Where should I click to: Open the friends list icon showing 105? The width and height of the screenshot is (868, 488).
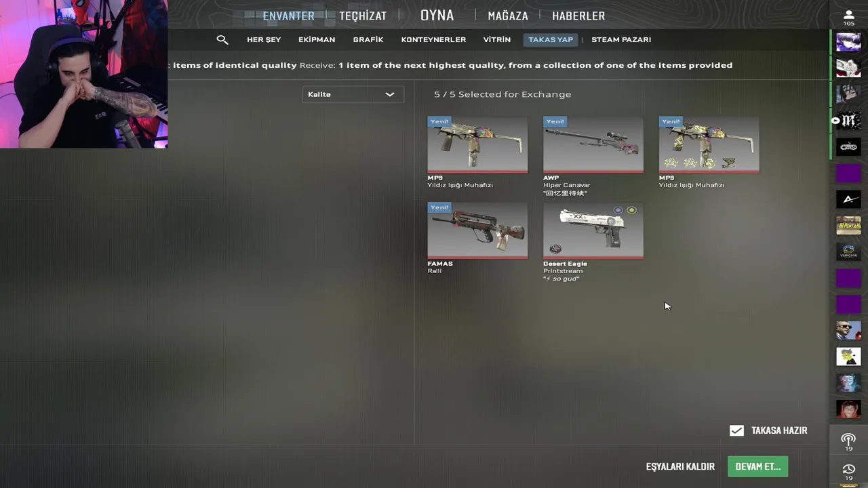click(848, 18)
